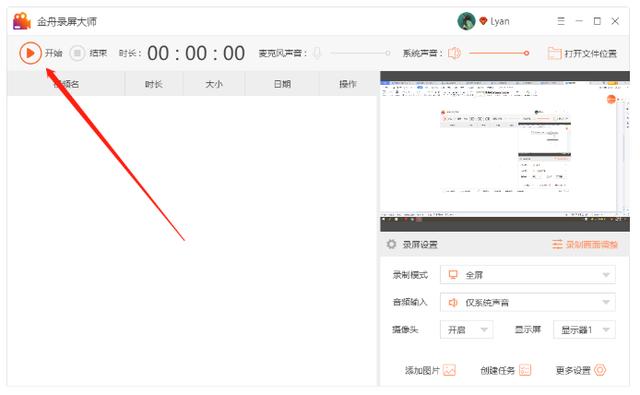
Task: Open 录制画面调整 adjustment link
Action: tap(585, 244)
